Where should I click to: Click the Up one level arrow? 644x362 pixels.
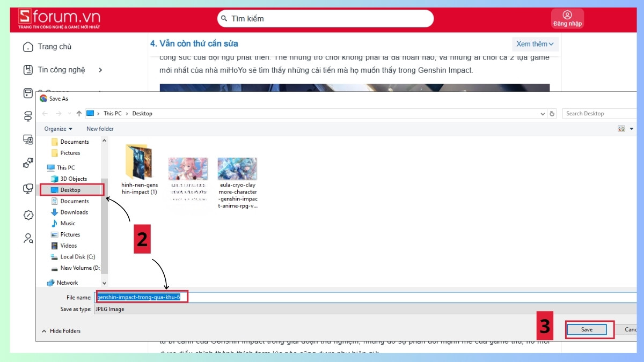(79, 114)
